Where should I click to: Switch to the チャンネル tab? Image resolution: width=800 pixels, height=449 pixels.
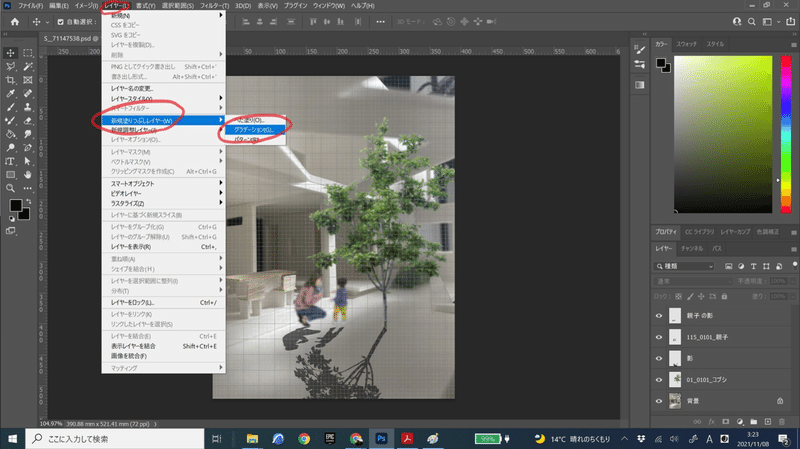[x=692, y=249]
